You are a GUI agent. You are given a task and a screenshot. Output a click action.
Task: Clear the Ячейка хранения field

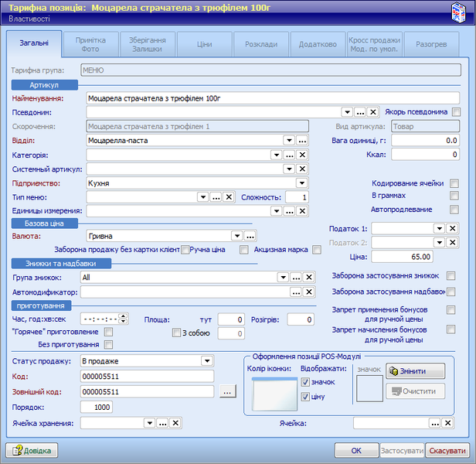point(175,423)
